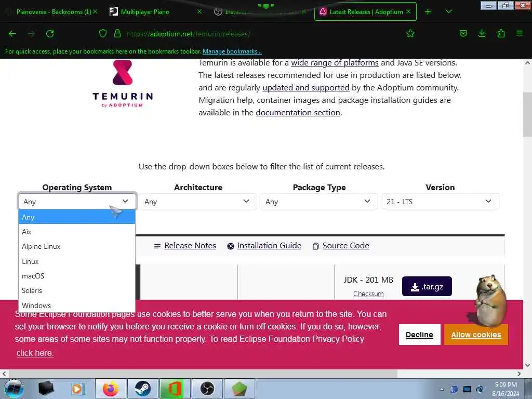This screenshot has width=532, height=399.
Task: Open OBS Studio from the taskbar
Action: coord(207,389)
